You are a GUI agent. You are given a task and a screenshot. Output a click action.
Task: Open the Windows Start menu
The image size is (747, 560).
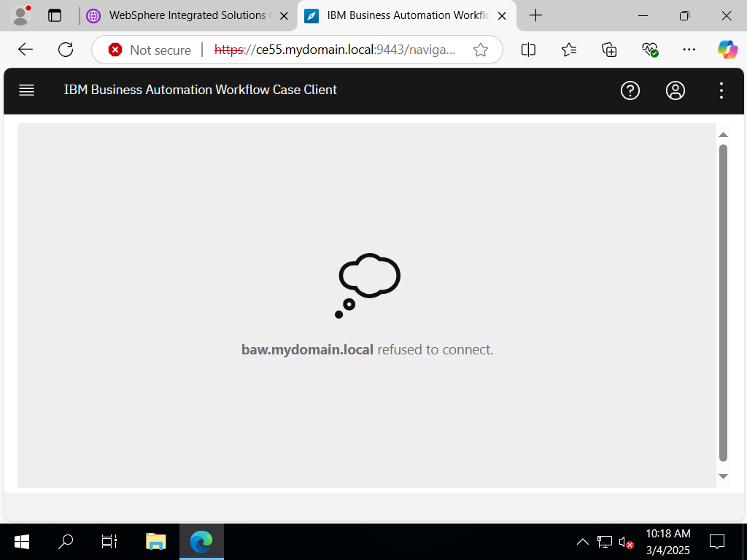tap(22, 542)
